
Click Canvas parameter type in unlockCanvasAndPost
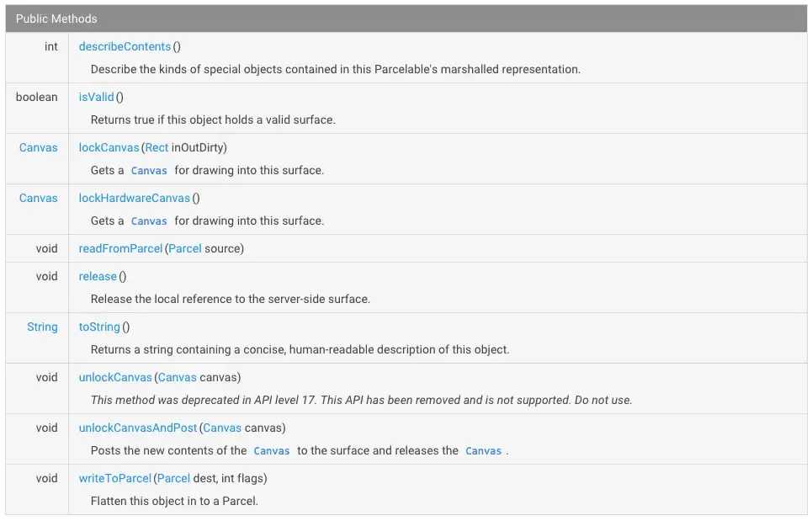(x=222, y=428)
